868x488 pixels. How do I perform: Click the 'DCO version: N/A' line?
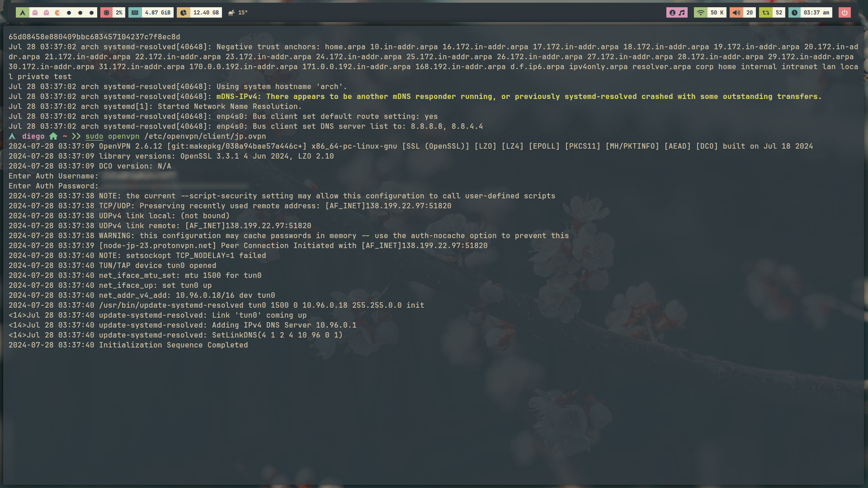click(x=90, y=166)
